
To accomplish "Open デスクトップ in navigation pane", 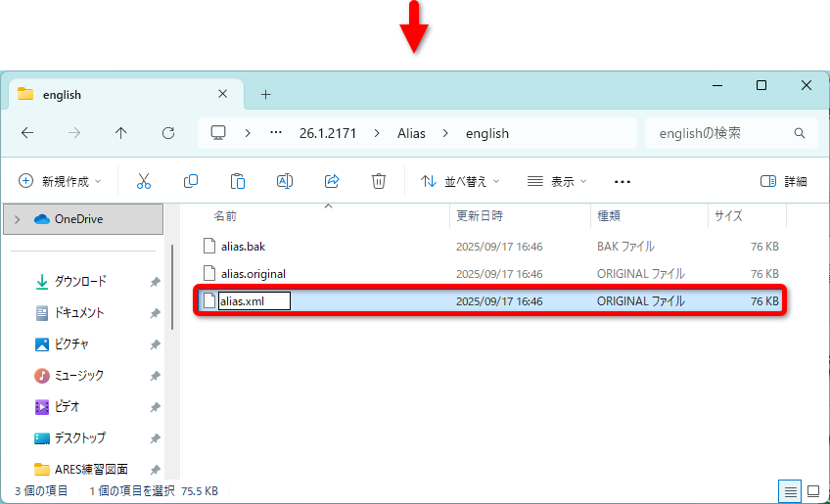I will [80, 437].
